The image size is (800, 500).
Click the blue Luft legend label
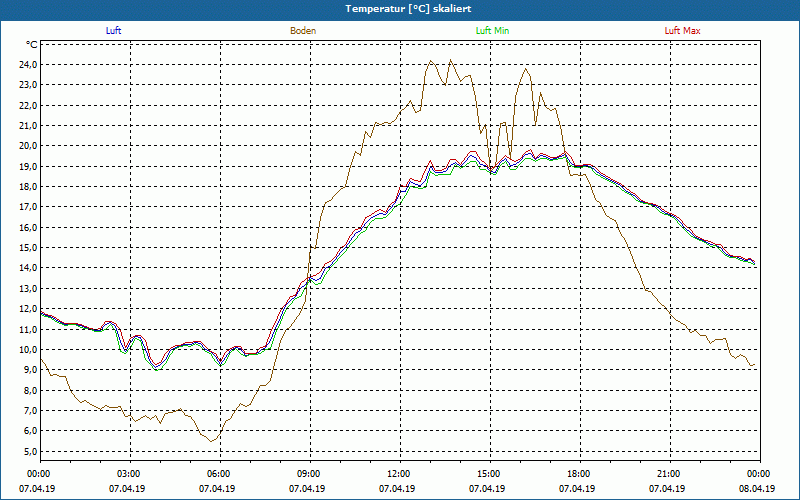(113, 31)
